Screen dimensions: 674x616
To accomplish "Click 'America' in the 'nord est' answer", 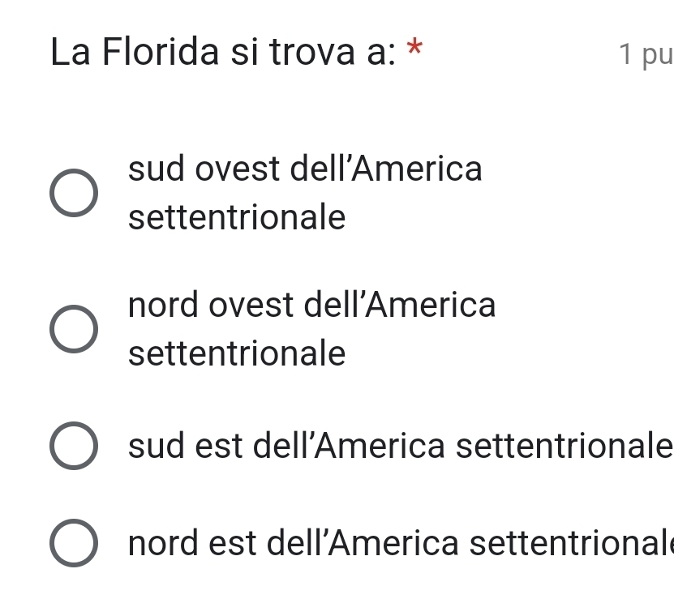I will click(x=397, y=543).
